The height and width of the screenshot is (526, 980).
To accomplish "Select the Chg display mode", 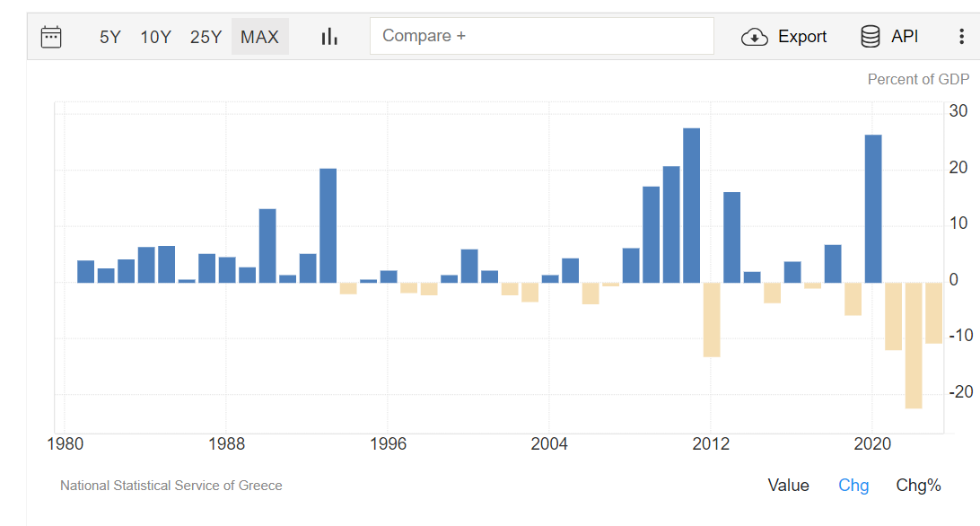I will [x=853, y=486].
